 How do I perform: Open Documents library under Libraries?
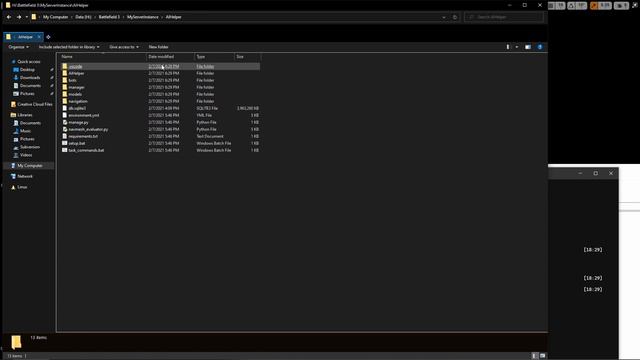[x=30, y=123]
